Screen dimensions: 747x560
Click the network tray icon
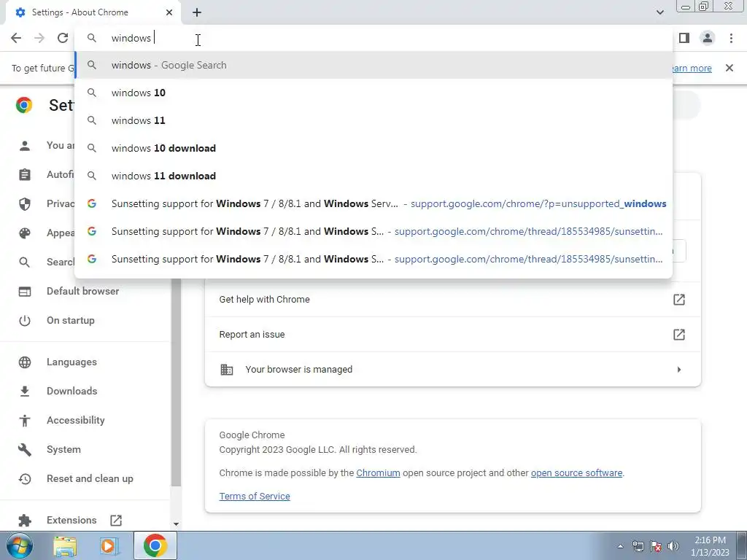pyautogui.click(x=638, y=546)
